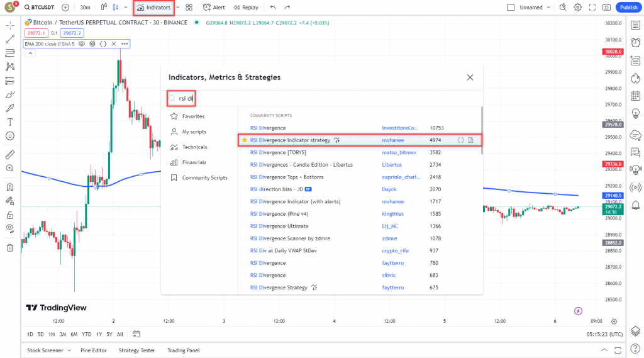Open the ideas lightbulb icon
The height and width of the screenshot is (358, 644).
click(x=635, y=113)
